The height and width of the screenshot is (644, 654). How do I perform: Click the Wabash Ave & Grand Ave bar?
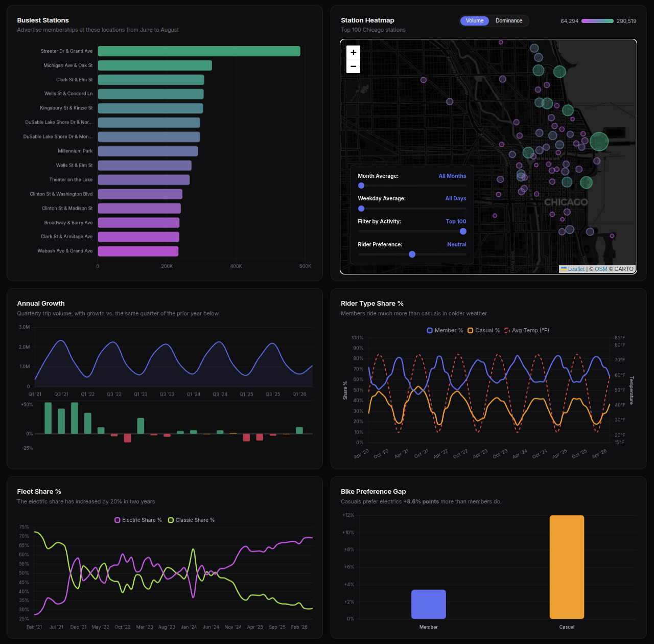pos(138,251)
